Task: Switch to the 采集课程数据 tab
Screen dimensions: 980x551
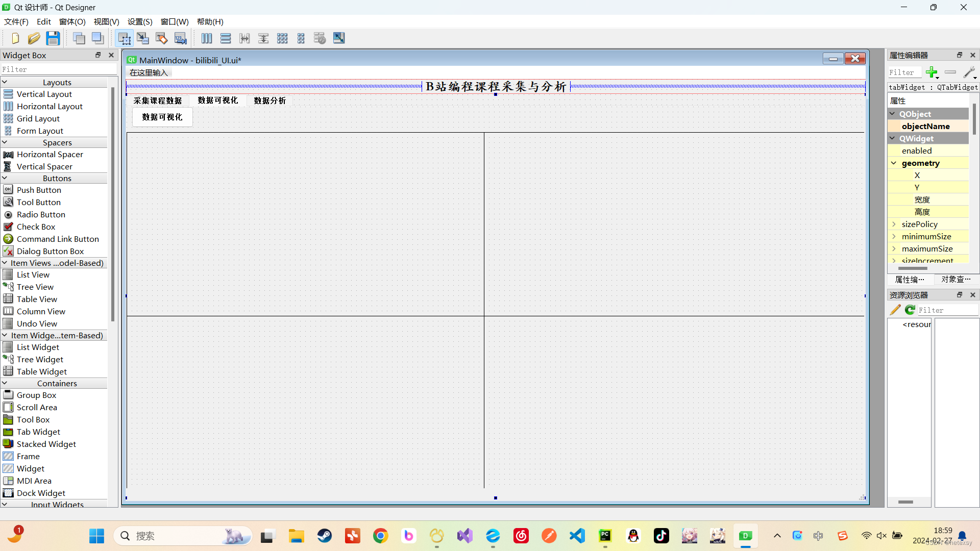Action: pyautogui.click(x=158, y=101)
